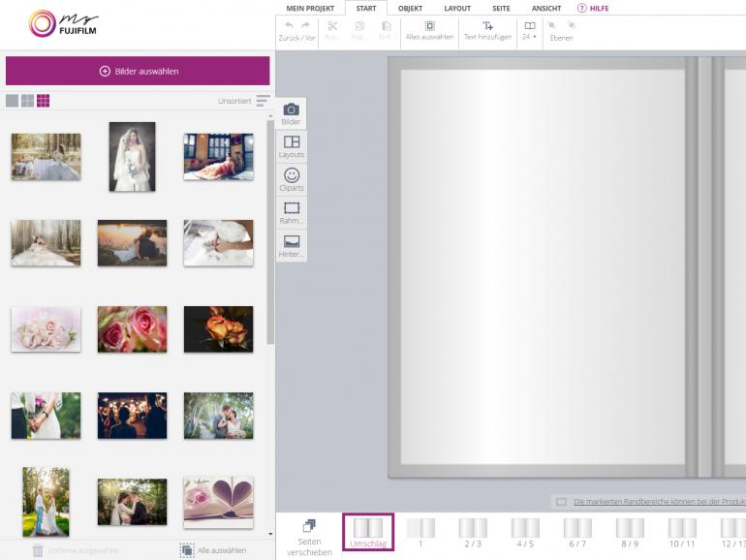Open the Unsortiert sort menu
Image resolution: width=746 pixels, height=560 pixels.
point(263,100)
